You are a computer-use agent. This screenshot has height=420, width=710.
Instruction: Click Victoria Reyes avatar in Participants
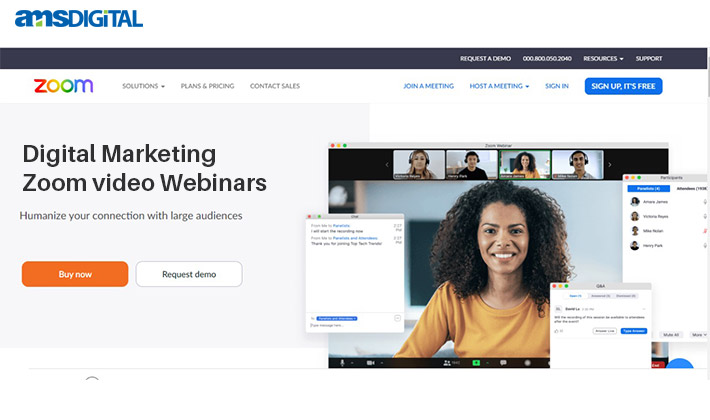tap(635, 216)
